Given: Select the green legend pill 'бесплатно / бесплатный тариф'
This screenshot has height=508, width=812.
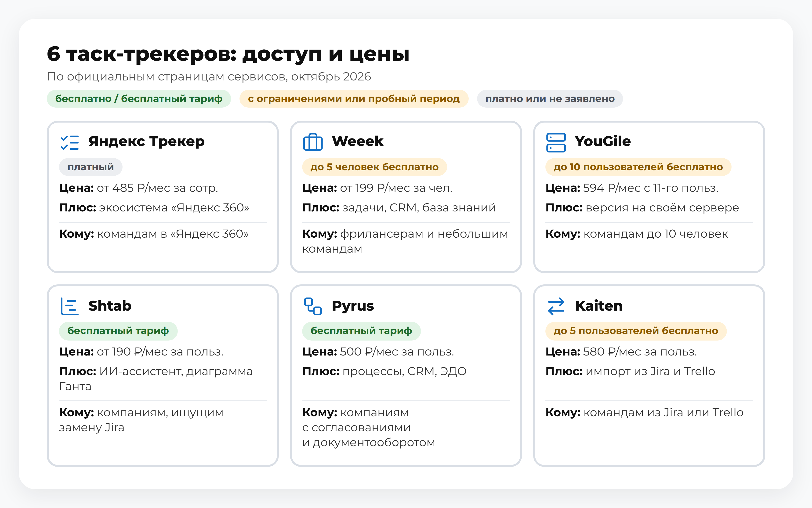Looking at the screenshot, I should [139, 99].
